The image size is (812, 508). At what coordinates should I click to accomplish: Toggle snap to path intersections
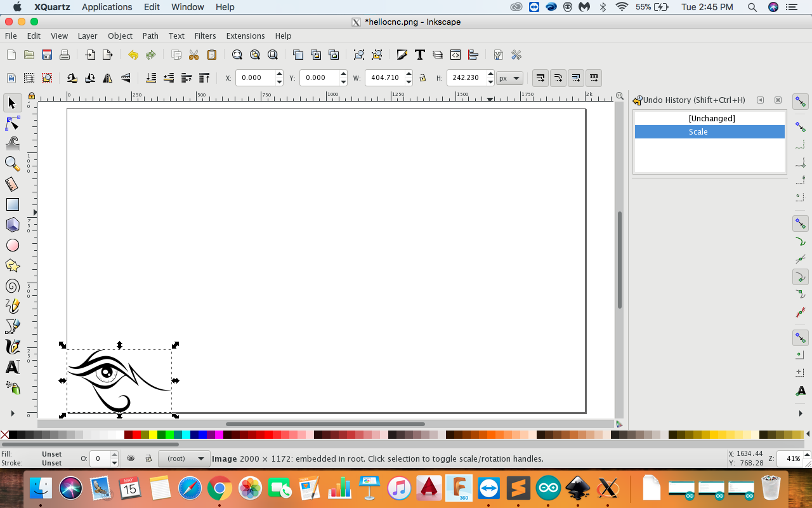point(801,259)
